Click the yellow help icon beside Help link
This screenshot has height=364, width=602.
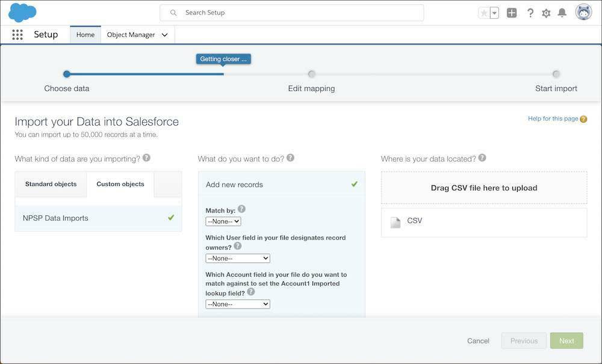[x=583, y=119]
